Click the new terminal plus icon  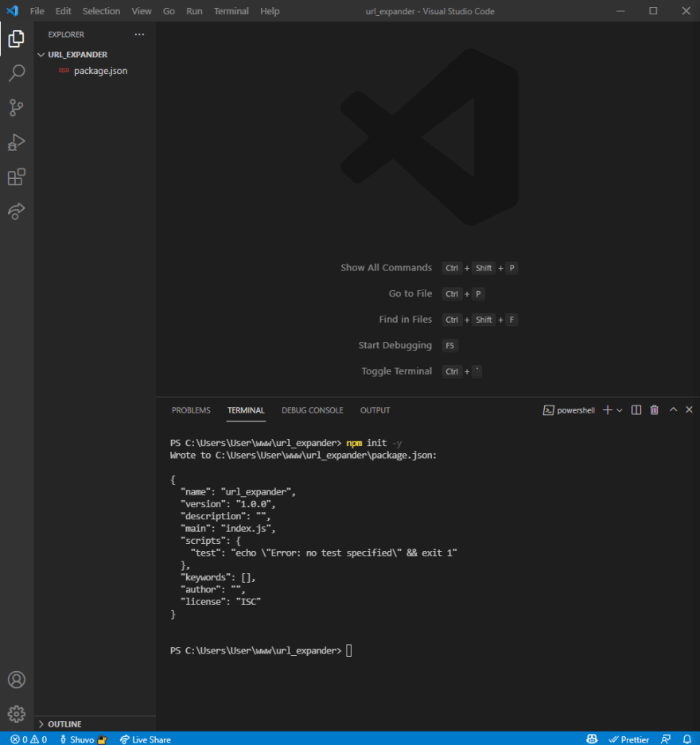pyautogui.click(x=608, y=410)
